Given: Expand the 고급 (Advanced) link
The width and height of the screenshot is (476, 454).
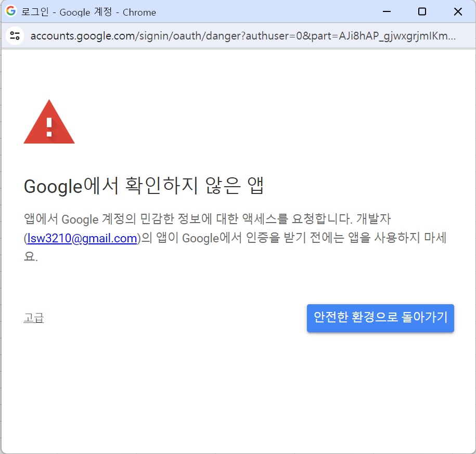Looking at the screenshot, I should tap(34, 318).
